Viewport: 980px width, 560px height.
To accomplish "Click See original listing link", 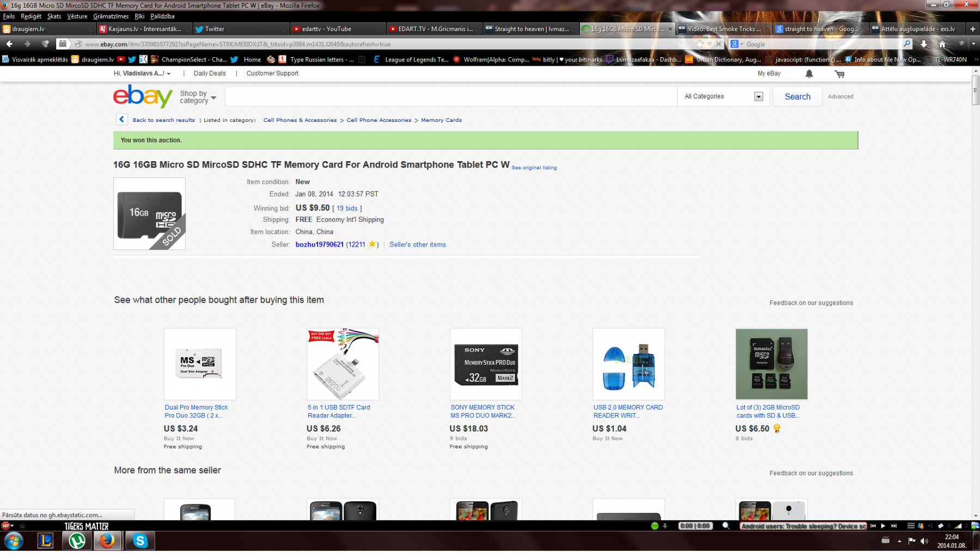I will [534, 168].
